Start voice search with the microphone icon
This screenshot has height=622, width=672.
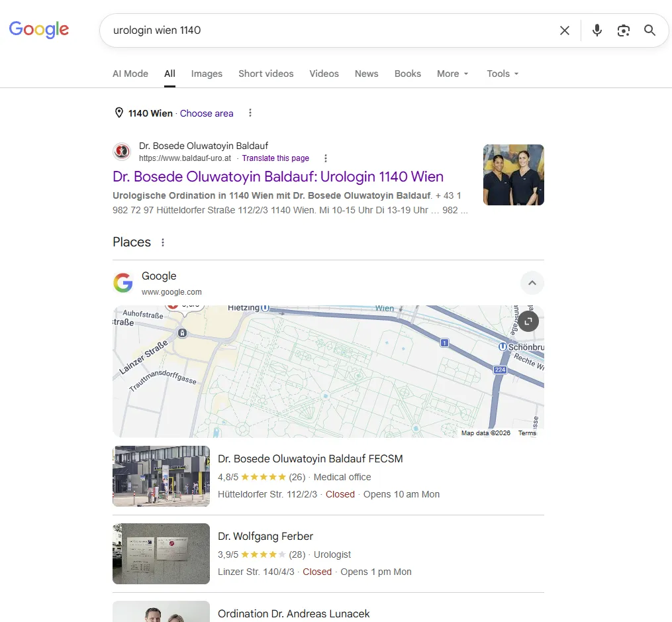tap(597, 30)
